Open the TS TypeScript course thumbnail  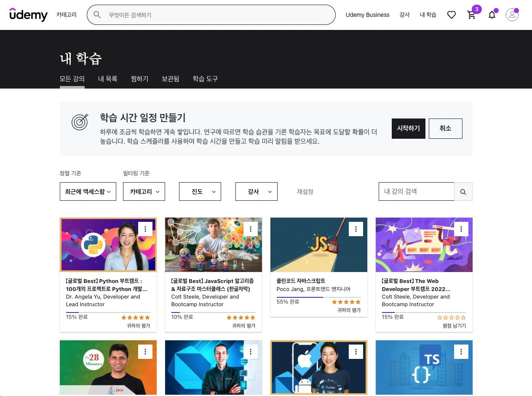pos(424,368)
